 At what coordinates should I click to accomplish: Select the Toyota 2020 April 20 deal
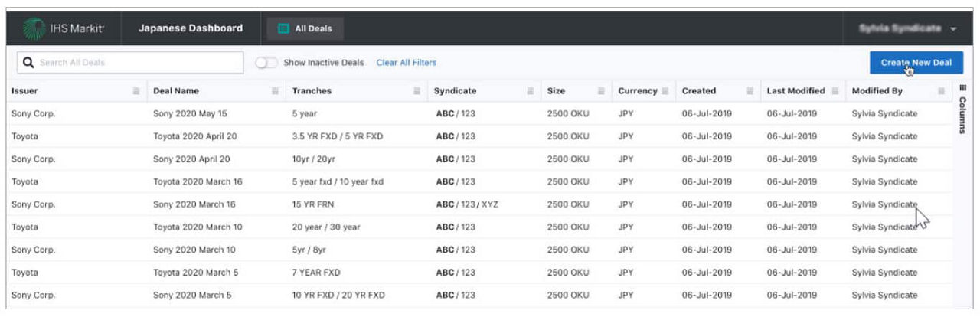195,137
